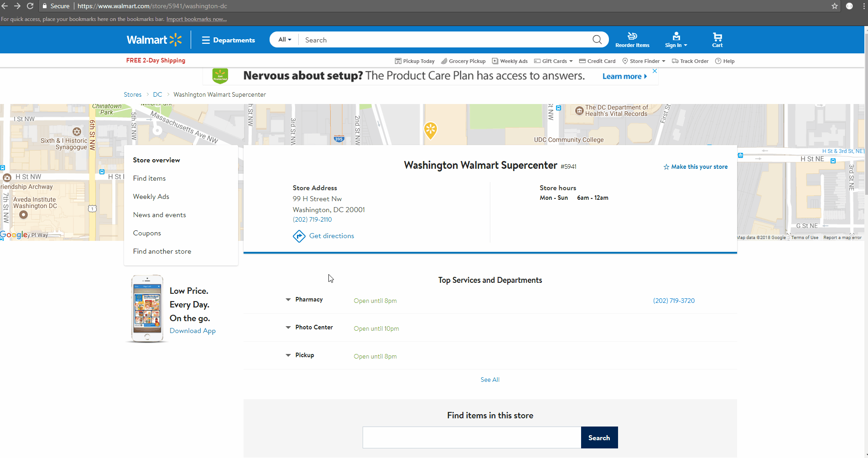Click the secure lock icon
The height and width of the screenshot is (458, 868).
tap(44, 6)
